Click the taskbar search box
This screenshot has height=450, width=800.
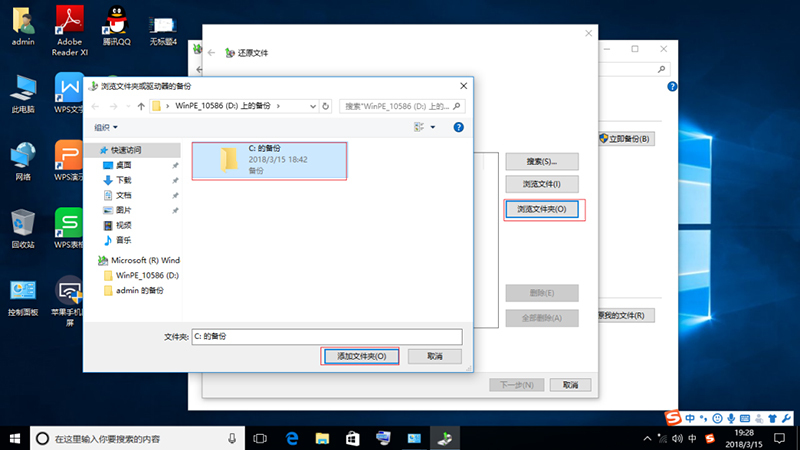tap(138, 438)
